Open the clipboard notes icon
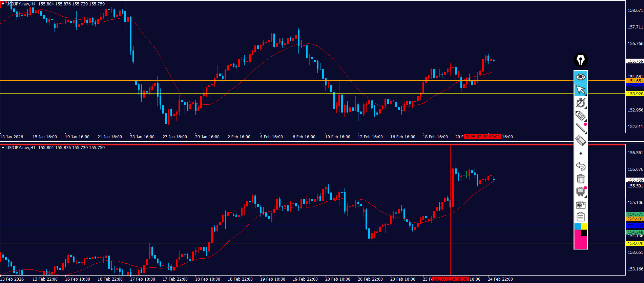Screen dimensions: 644x283 pyautogui.click(x=580, y=217)
